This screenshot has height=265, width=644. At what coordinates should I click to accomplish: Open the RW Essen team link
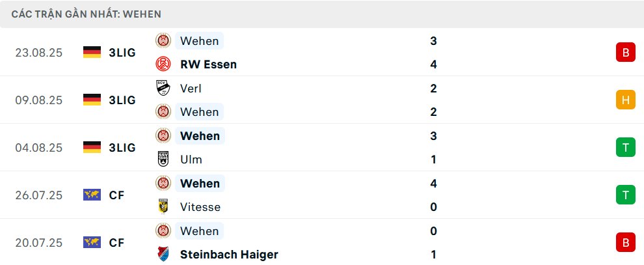[208, 64]
